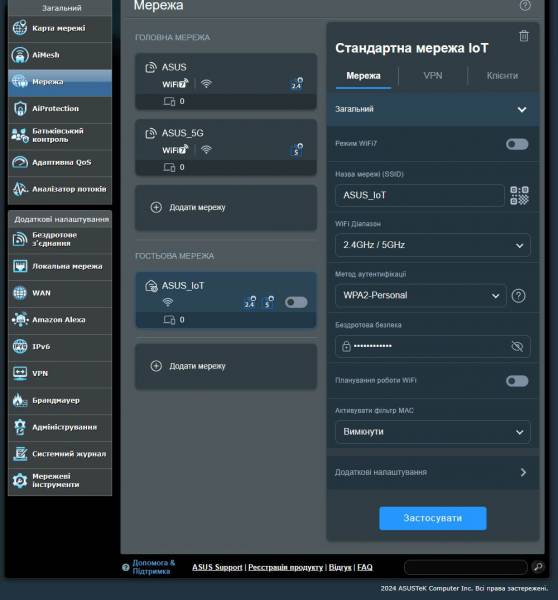558x600 pixels.
Task: Expand advanced settings row in IoT panel
Action: [x=432, y=472]
